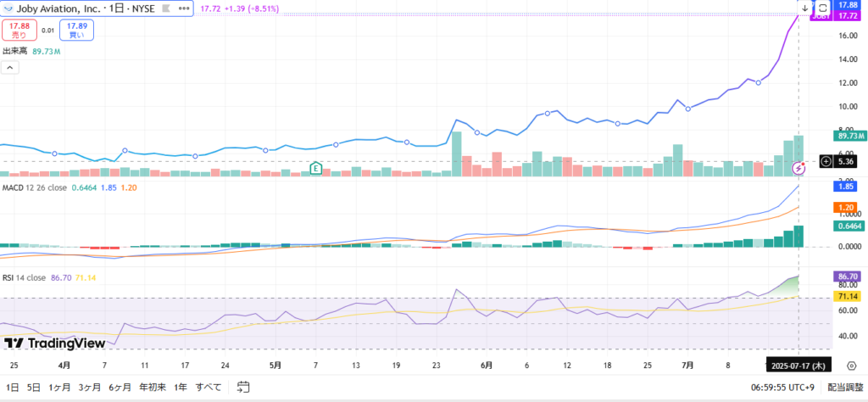Open the go-to-date calendar icon
Image resolution: width=868 pixels, height=402 pixels.
point(243,387)
